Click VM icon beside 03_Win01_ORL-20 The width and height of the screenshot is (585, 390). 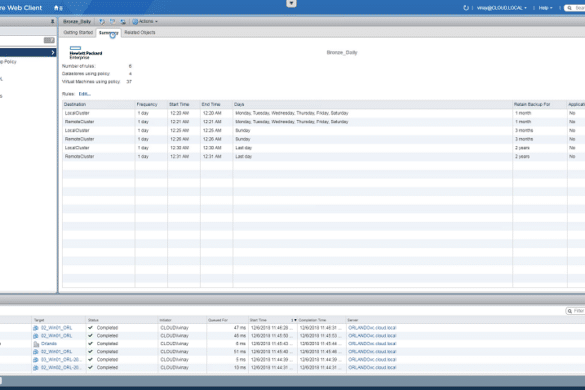pos(36,360)
